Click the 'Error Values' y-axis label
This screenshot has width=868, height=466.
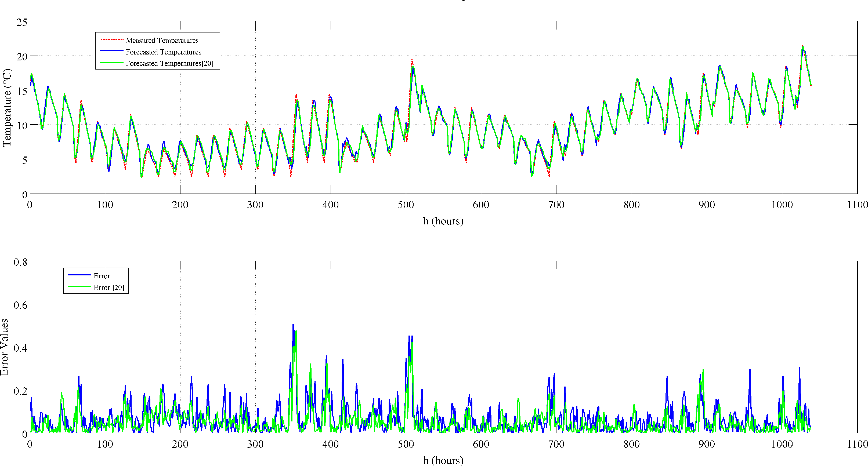click(4, 347)
